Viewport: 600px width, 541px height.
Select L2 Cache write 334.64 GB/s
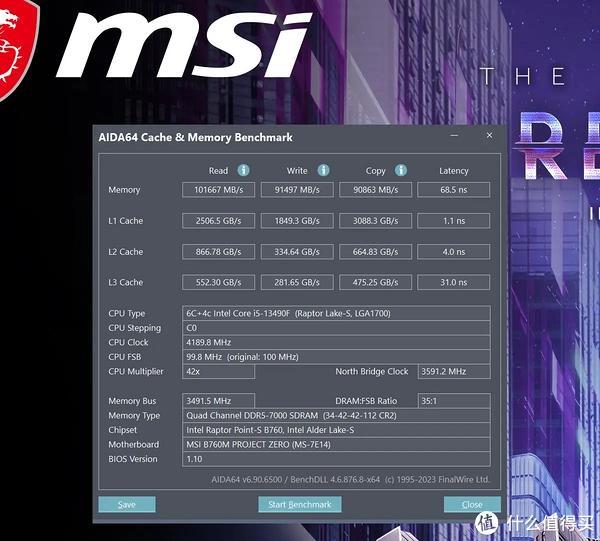coord(297,252)
